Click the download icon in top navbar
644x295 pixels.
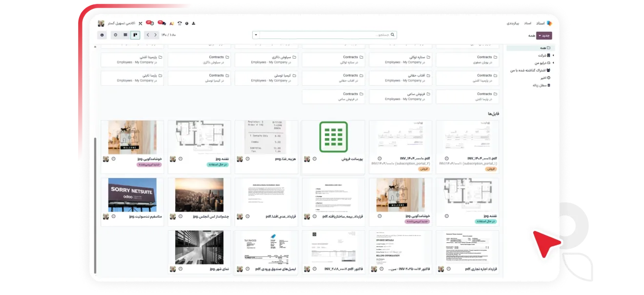point(193,23)
